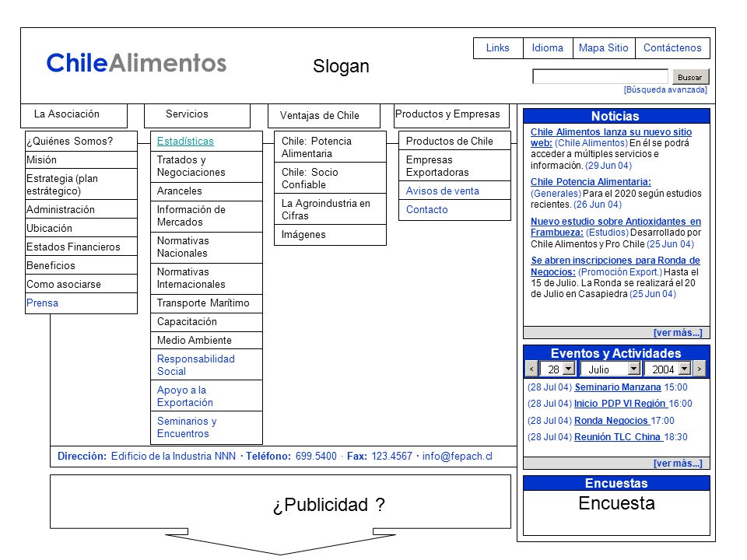Open Normativas Nacionales entry

click(x=207, y=247)
